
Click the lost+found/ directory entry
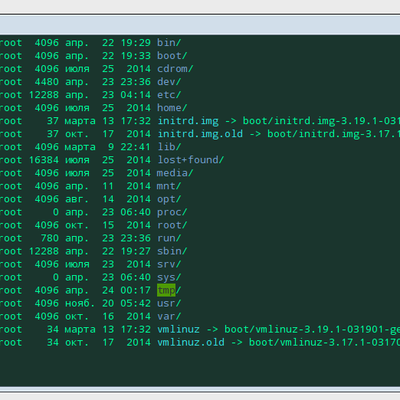[x=190, y=160]
